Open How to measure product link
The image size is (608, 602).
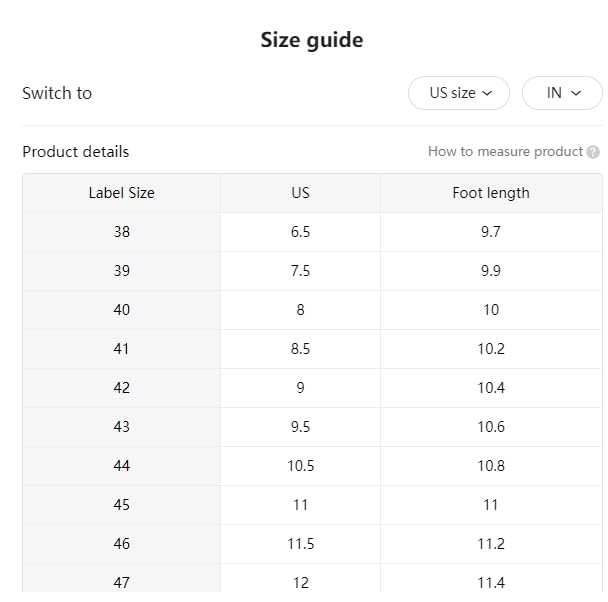click(505, 152)
